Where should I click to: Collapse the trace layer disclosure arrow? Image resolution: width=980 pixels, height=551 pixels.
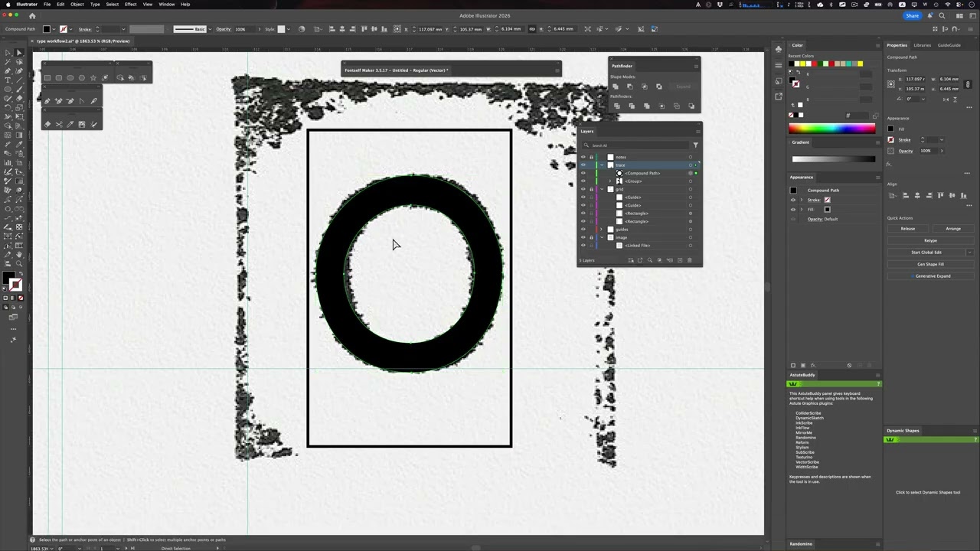click(x=602, y=165)
